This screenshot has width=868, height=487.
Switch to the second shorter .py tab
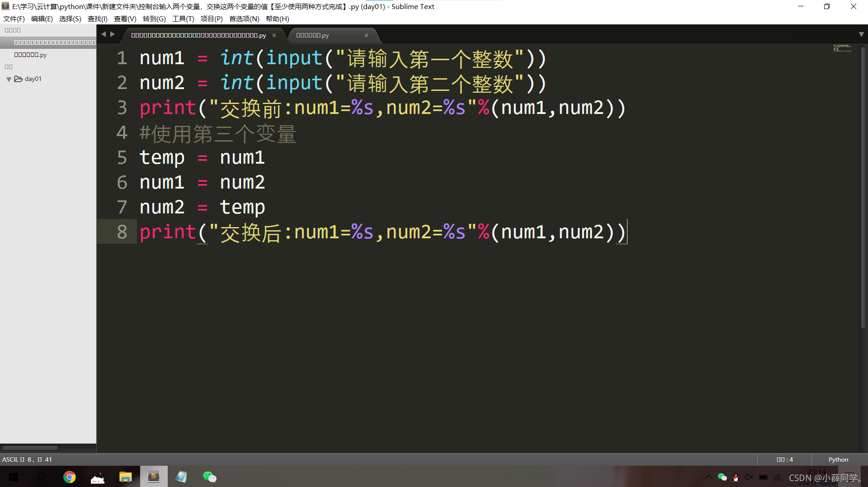pyautogui.click(x=329, y=35)
